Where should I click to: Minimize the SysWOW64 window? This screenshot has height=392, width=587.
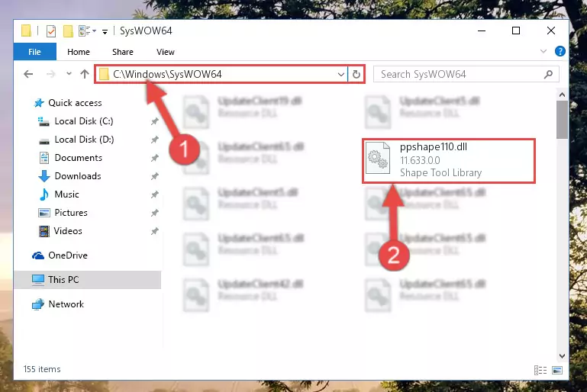coord(482,31)
